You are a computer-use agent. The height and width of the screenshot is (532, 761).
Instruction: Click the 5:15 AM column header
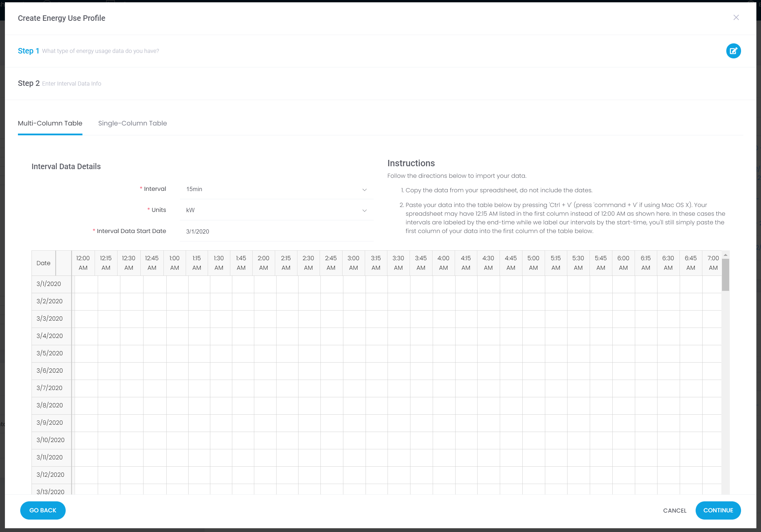(x=556, y=263)
